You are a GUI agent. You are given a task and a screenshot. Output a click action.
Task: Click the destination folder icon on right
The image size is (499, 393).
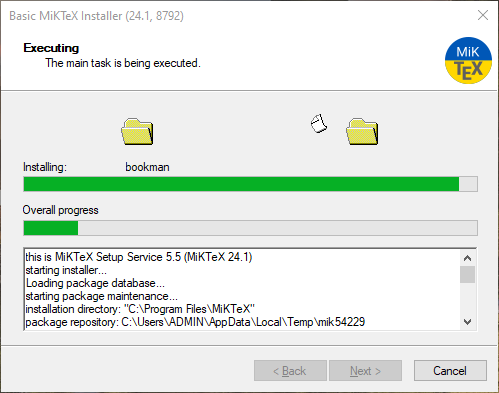coord(362,131)
